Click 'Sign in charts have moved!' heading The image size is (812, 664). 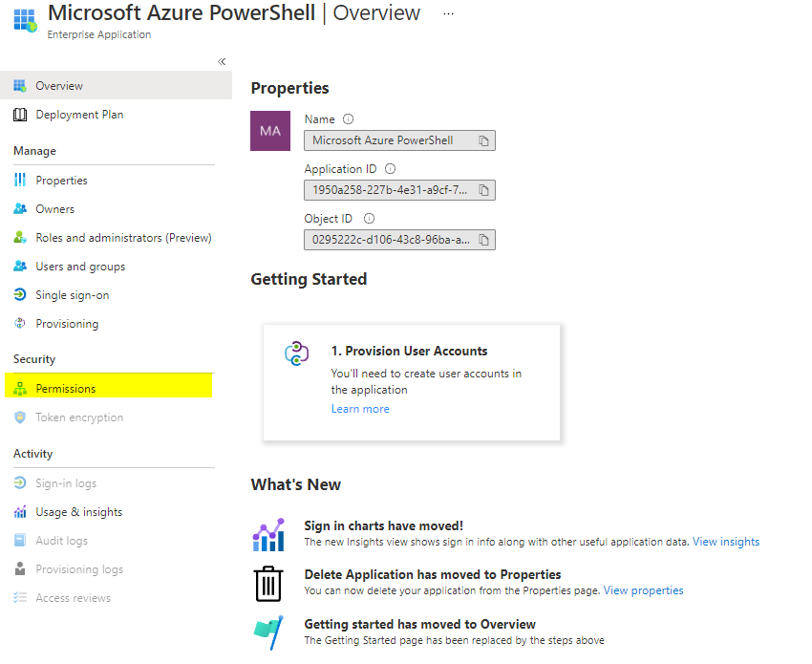(384, 525)
